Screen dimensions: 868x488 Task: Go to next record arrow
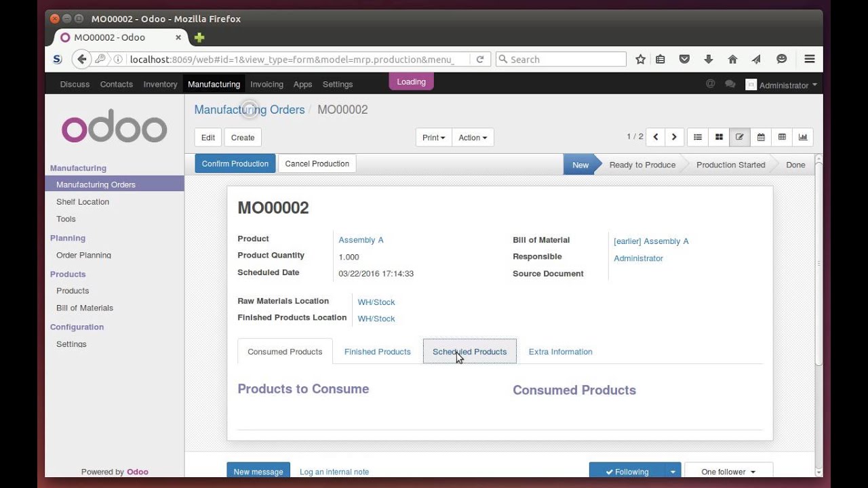click(674, 137)
